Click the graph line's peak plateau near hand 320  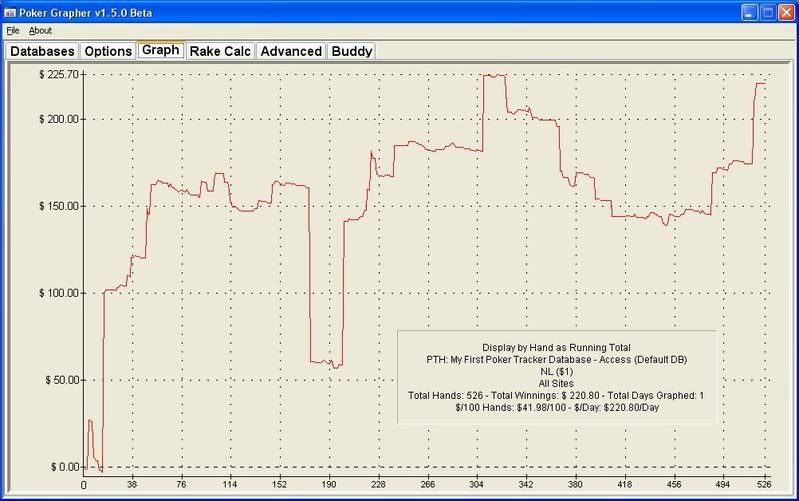coord(495,75)
